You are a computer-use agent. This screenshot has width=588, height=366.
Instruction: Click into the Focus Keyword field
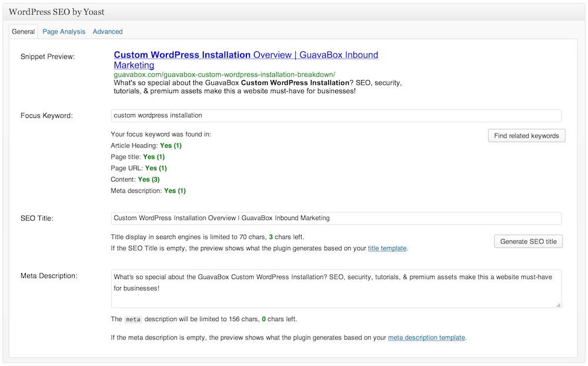pos(336,115)
